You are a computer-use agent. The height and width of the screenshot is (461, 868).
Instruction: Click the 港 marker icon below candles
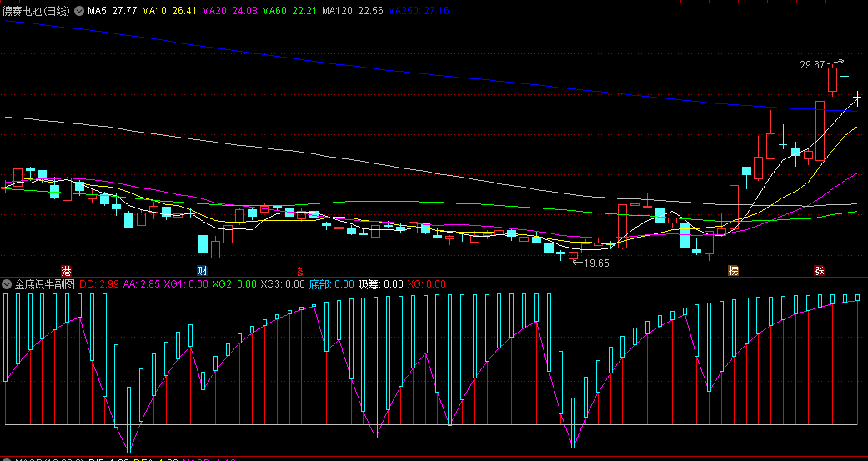[x=67, y=271]
